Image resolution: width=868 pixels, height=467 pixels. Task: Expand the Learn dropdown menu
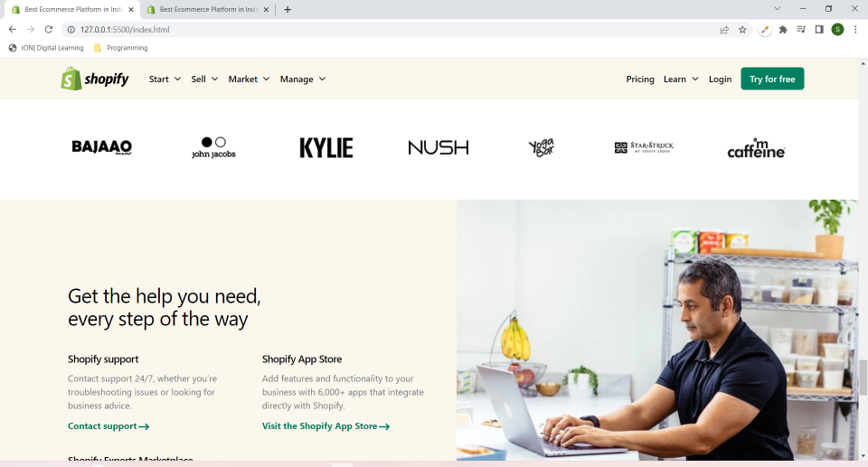(x=681, y=79)
